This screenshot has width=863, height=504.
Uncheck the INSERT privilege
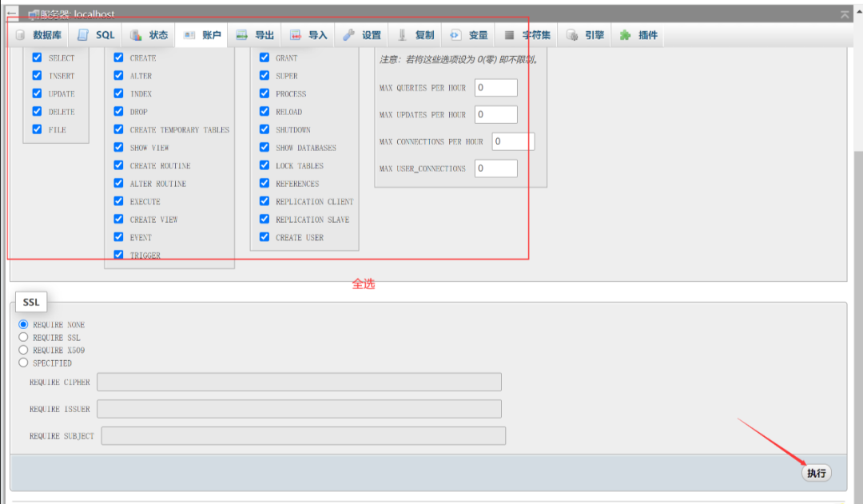pos(37,75)
